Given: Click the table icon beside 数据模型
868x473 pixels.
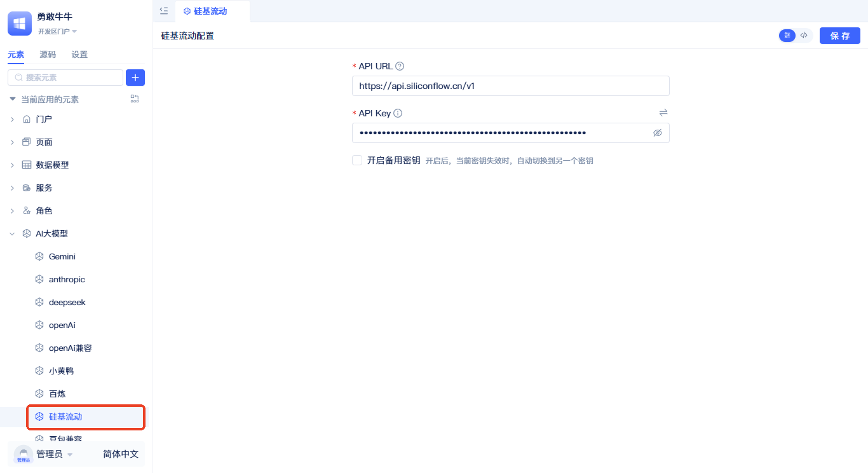Looking at the screenshot, I should tap(27, 165).
